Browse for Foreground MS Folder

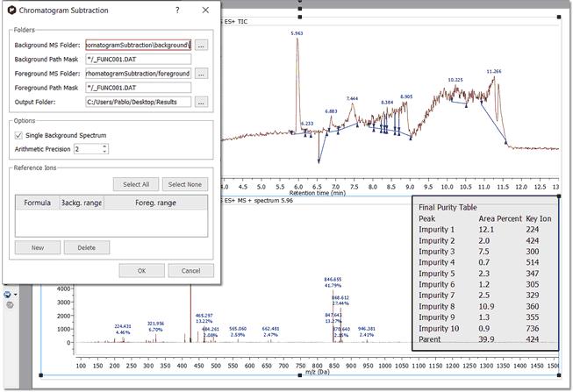click(202, 74)
